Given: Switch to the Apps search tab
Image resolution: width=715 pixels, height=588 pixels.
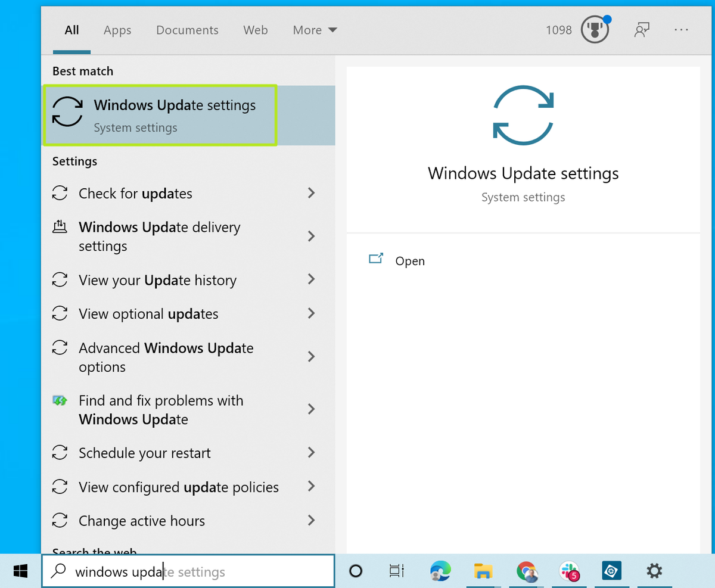Looking at the screenshot, I should coord(117,30).
